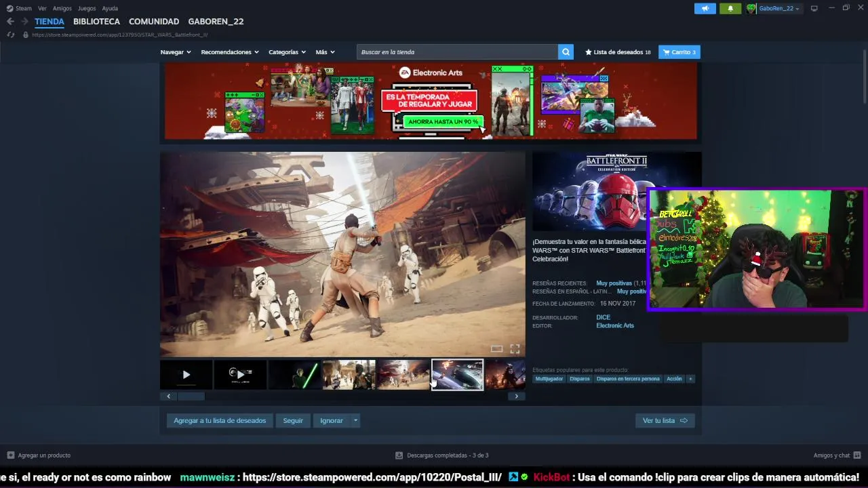Open the GaboRen_22 account dropdown
The height and width of the screenshot is (488, 868).
click(x=779, y=8)
